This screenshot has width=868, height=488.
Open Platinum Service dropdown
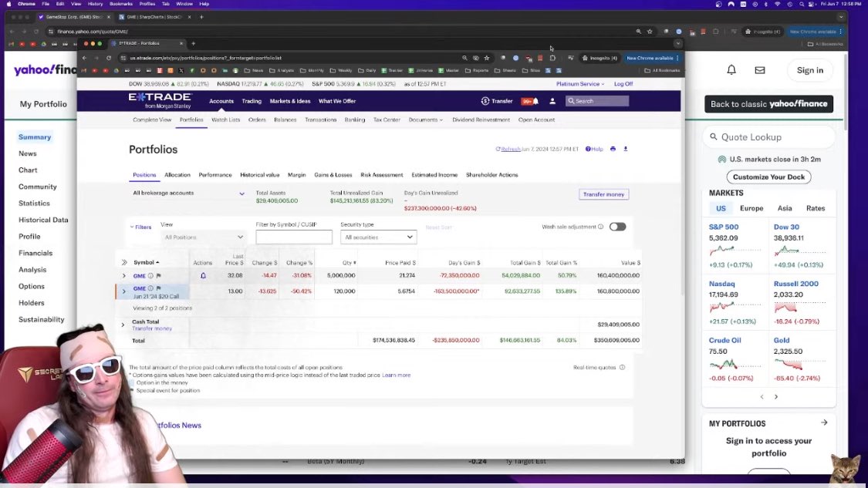[x=579, y=84]
